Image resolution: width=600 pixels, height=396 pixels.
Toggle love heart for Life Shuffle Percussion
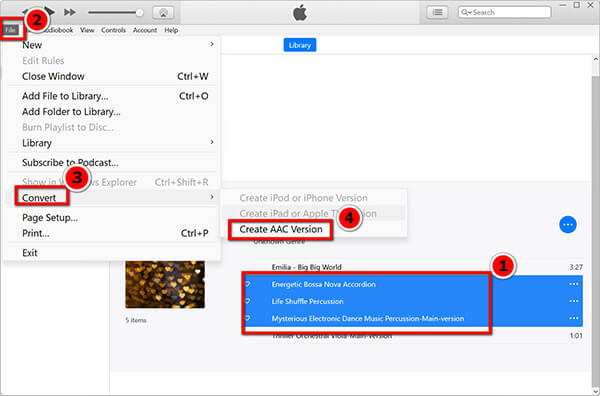(248, 301)
